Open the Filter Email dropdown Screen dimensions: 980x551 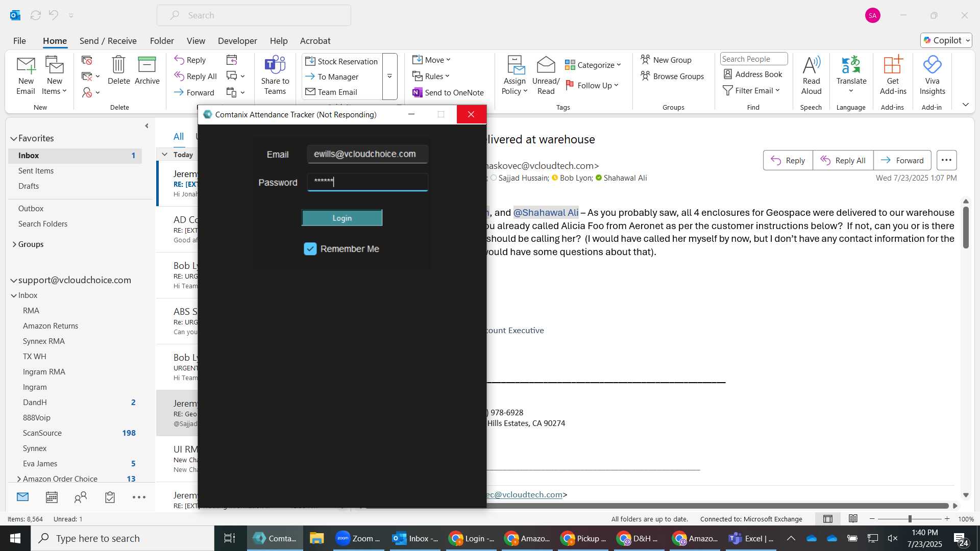[x=751, y=90]
